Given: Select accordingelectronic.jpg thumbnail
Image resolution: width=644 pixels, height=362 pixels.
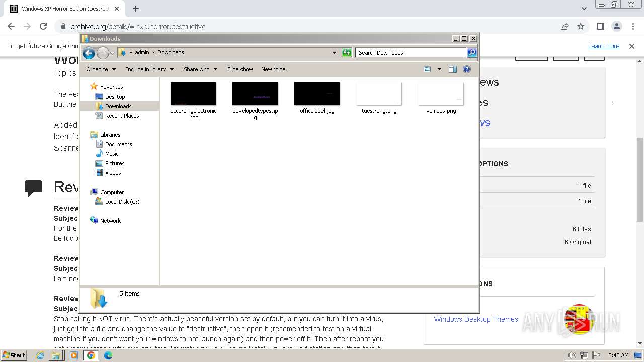Looking at the screenshot, I should [x=193, y=94].
